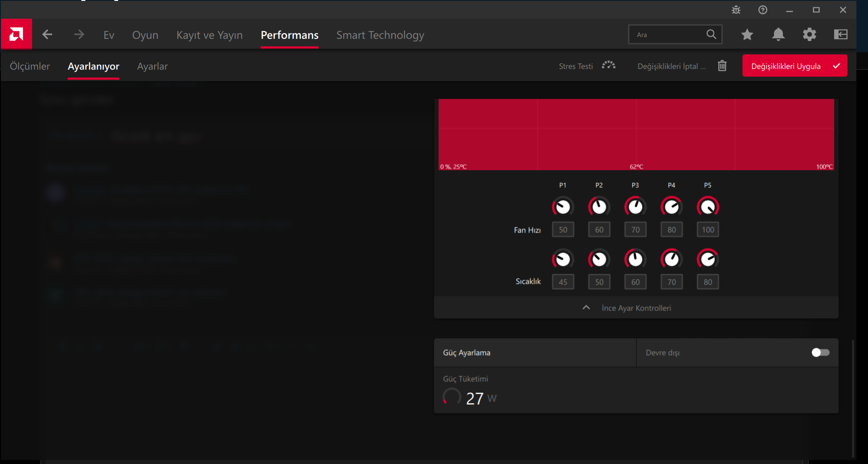This screenshot has width=868, height=464.
Task: Click the AMD logo home icon
Action: coord(16,34)
